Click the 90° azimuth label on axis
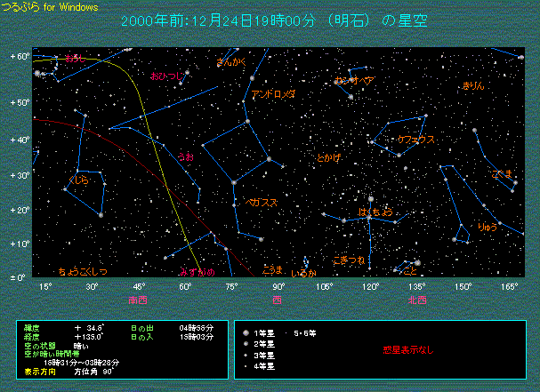540x392 pixels. (x=278, y=287)
